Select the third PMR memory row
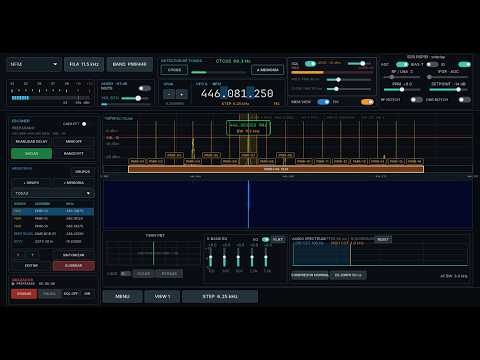 53,226
